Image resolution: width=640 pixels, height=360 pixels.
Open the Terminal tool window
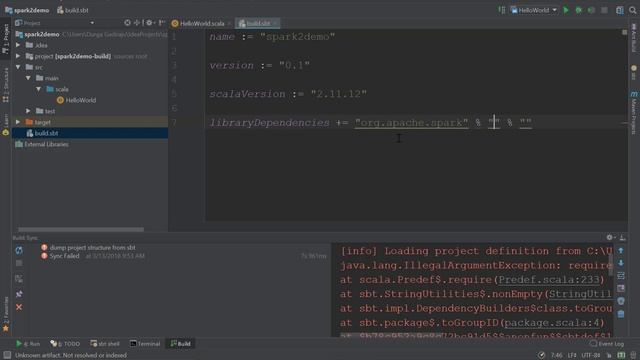(145, 344)
